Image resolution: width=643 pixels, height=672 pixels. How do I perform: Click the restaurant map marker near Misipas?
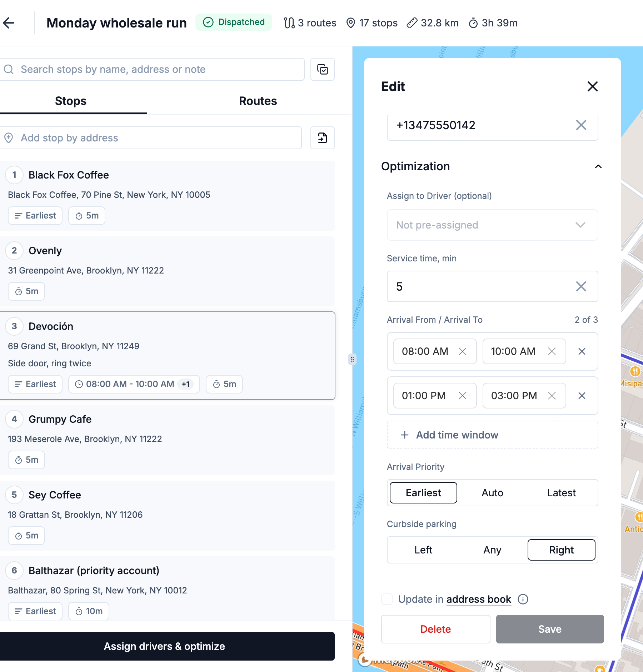pyautogui.click(x=635, y=371)
